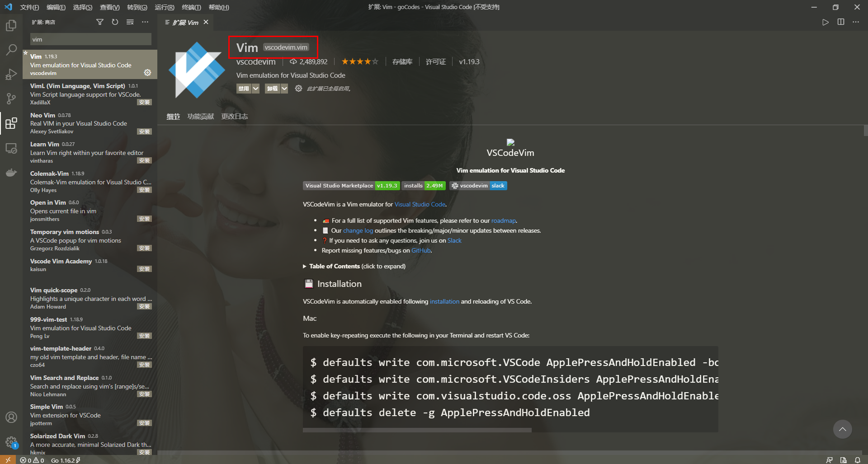Image resolution: width=868 pixels, height=464 pixels.
Task: Open the GitHub link in readme
Action: [421, 250]
